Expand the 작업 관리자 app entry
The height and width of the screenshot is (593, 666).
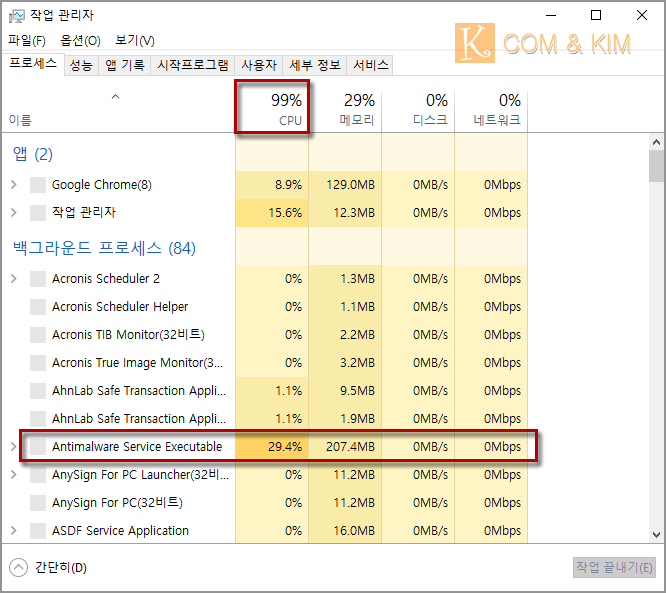pos(14,212)
